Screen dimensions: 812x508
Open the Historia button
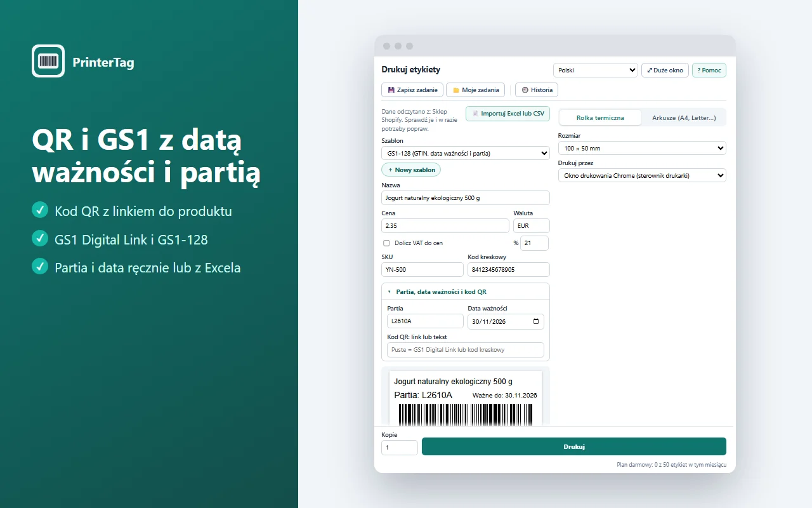coord(537,90)
